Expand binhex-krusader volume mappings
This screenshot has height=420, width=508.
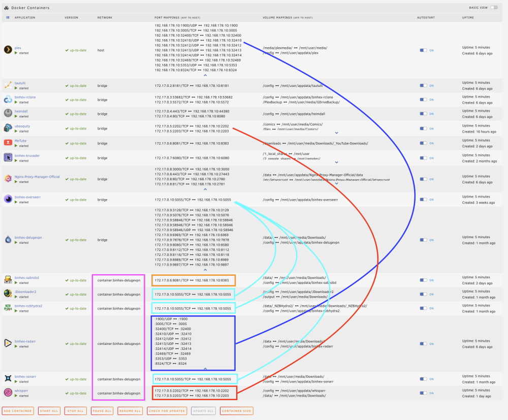click(337, 162)
